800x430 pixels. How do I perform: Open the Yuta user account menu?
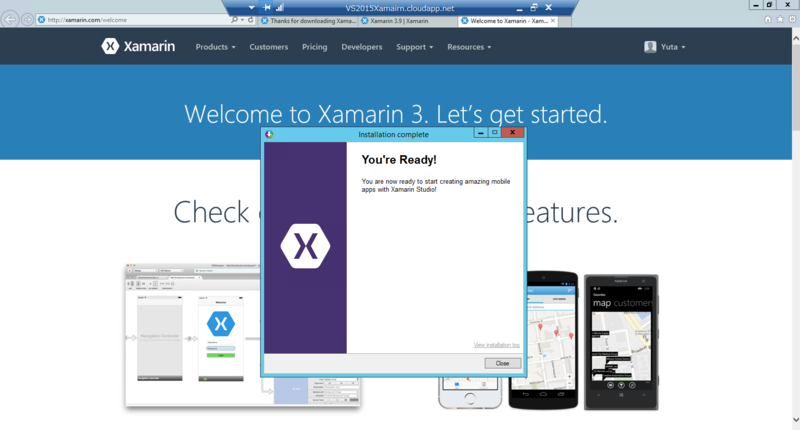pyautogui.click(x=665, y=47)
